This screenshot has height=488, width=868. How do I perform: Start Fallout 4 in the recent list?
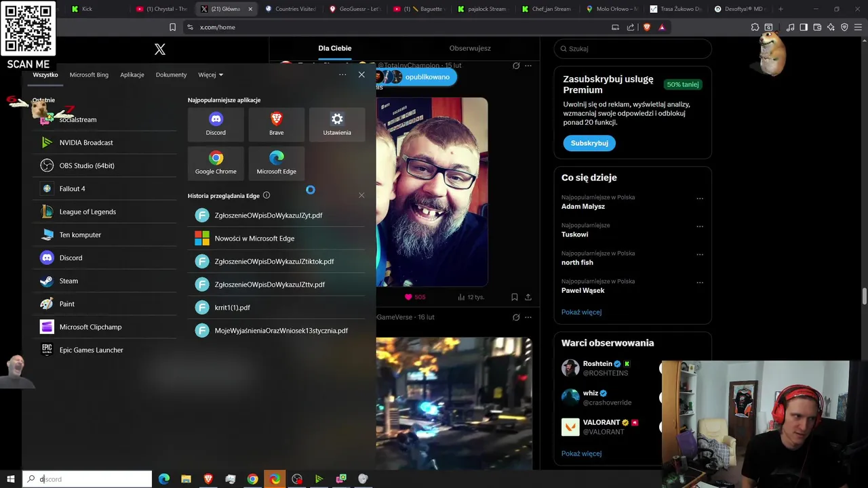104,188
